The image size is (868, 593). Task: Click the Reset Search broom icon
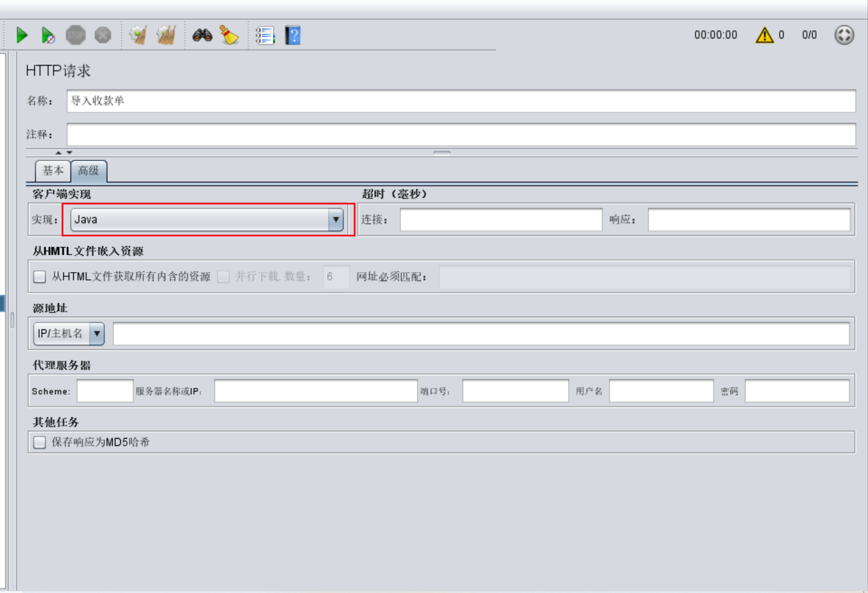pyautogui.click(x=229, y=35)
